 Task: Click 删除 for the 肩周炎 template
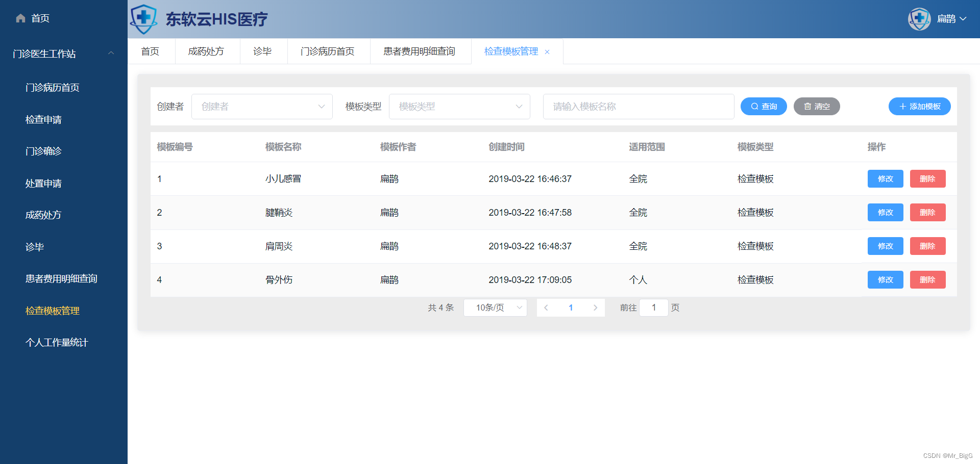[928, 246]
